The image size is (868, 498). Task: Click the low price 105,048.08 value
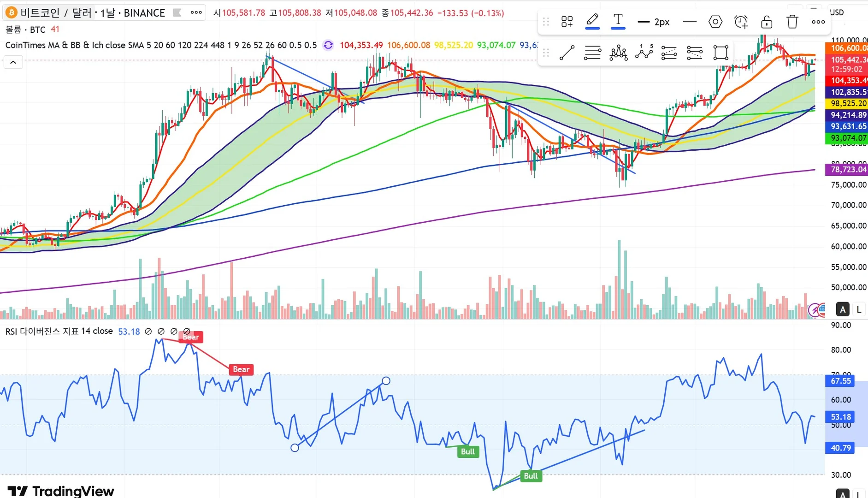[x=355, y=13]
